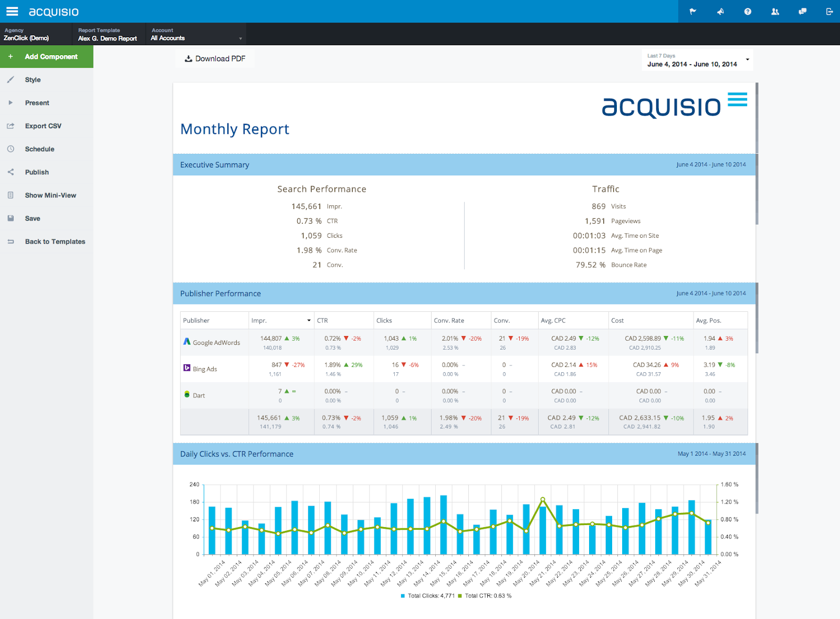The width and height of the screenshot is (840, 619).
Task: Click the Total Clicks legend blue swatch
Action: (x=403, y=596)
